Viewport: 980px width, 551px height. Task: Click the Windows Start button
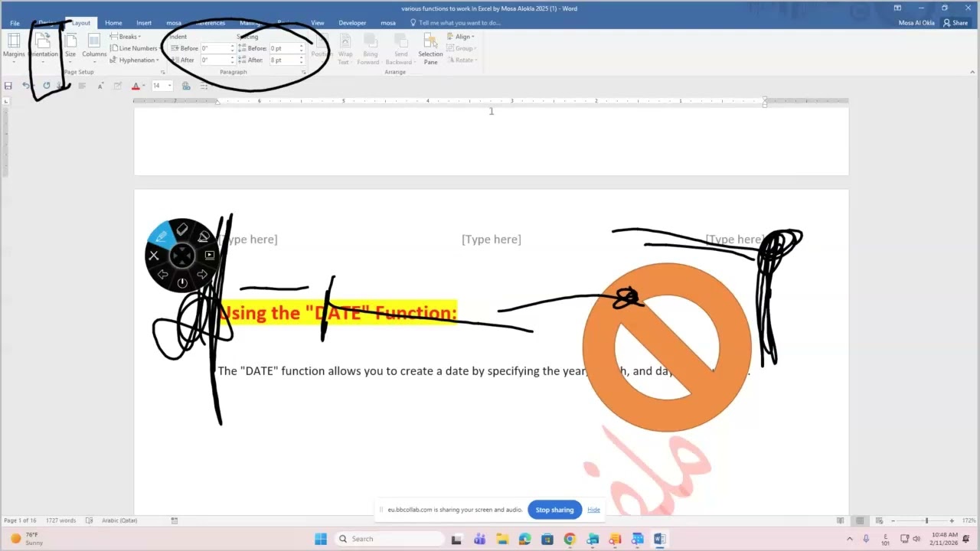[x=321, y=539]
